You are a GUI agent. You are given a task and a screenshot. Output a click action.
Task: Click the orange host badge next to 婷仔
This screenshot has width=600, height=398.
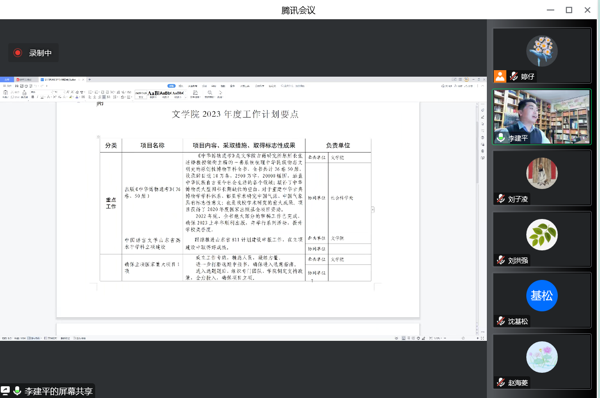tap(500, 77)
